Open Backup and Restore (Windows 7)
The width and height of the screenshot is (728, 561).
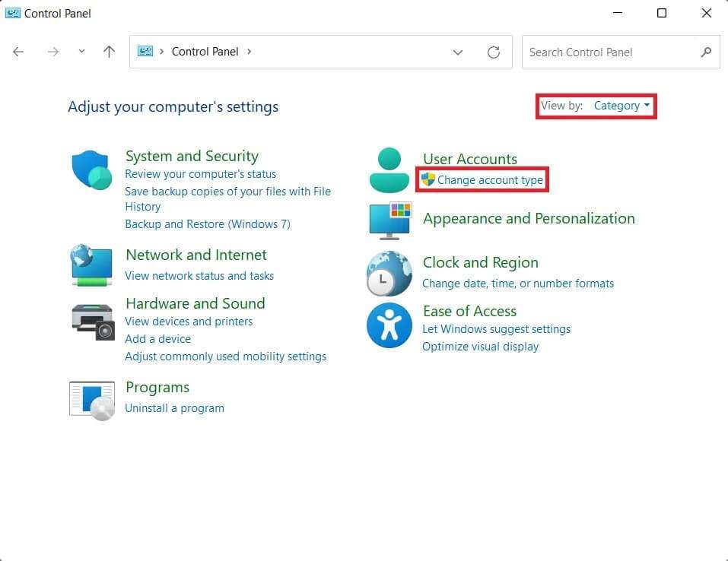[x=208, y=224]
